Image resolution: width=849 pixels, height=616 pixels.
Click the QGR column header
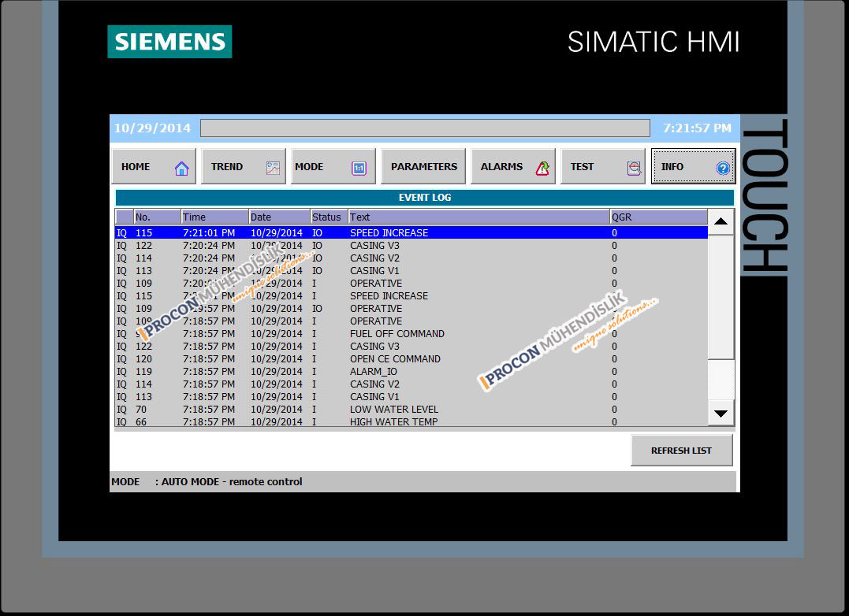pyautogui.click(x=658, y=217)
